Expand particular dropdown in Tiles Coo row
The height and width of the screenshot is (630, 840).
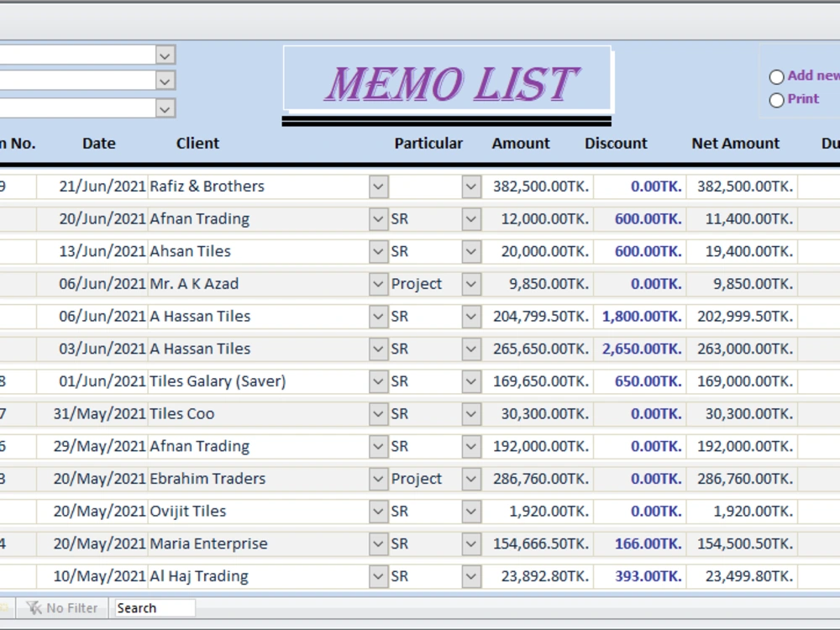471,414
